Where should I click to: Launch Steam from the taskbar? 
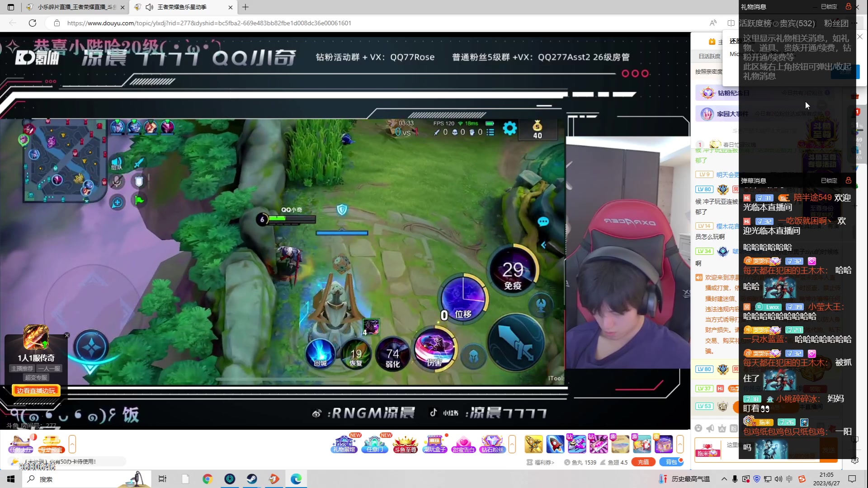tap(252, 479)
